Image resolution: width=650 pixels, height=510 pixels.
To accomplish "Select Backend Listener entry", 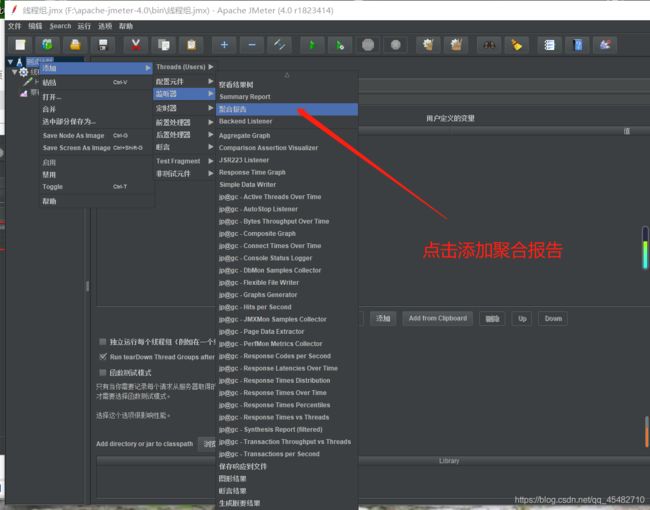I will point(287,121).
